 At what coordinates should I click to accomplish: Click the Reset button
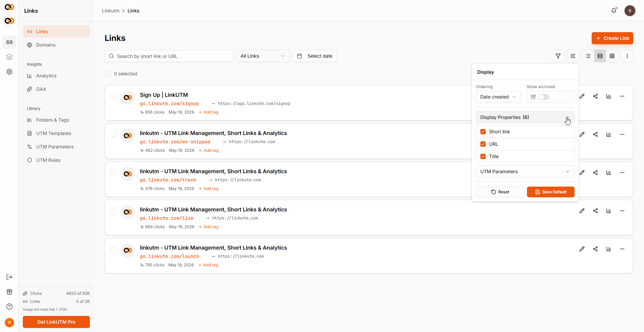pyautogui.click(x=500, y=192)
